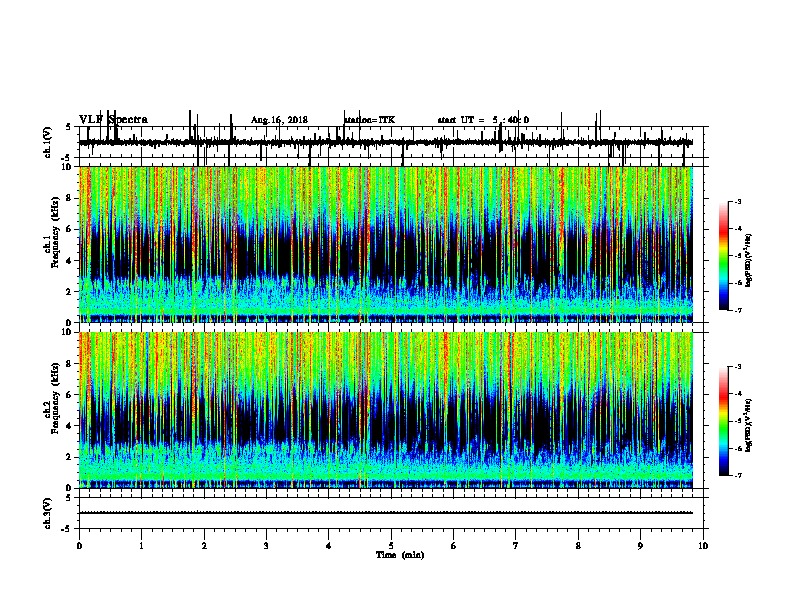Screen dimensions: 792x612
Task: Click inside the ch.1 spectrogram panel
Action: (x=386, y=244)
